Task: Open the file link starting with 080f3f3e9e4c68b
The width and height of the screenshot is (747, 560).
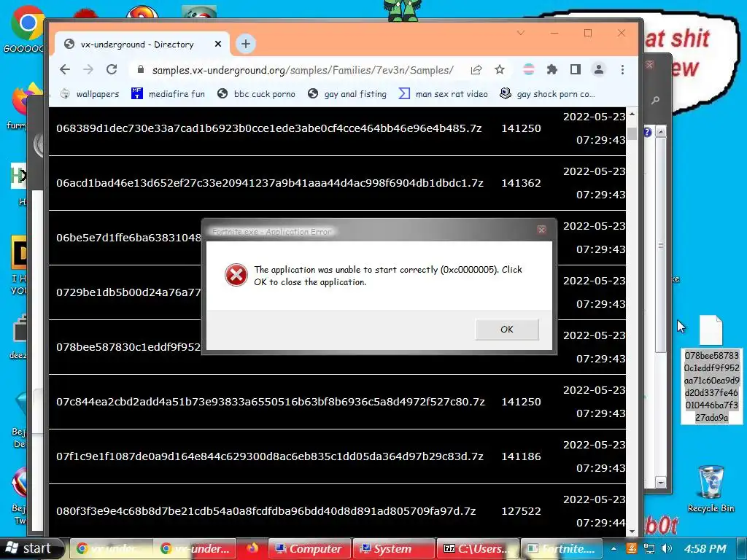Action: [x=266, y=511]
